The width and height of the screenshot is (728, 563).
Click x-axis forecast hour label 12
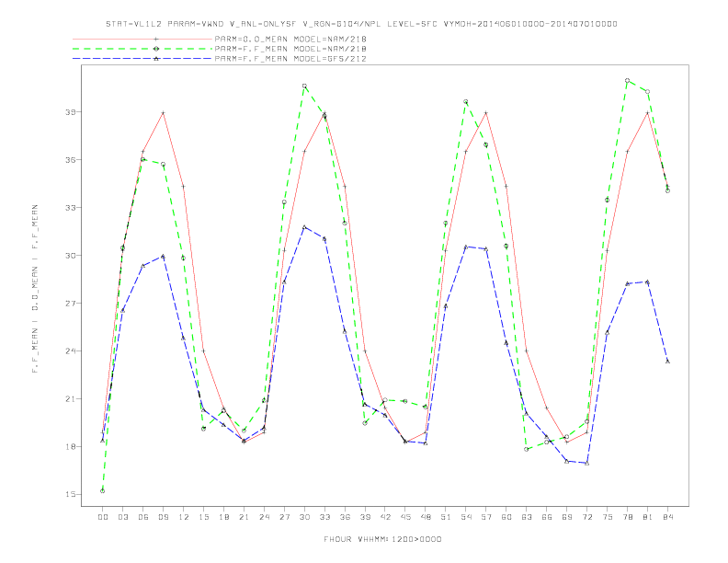point(184,517)
